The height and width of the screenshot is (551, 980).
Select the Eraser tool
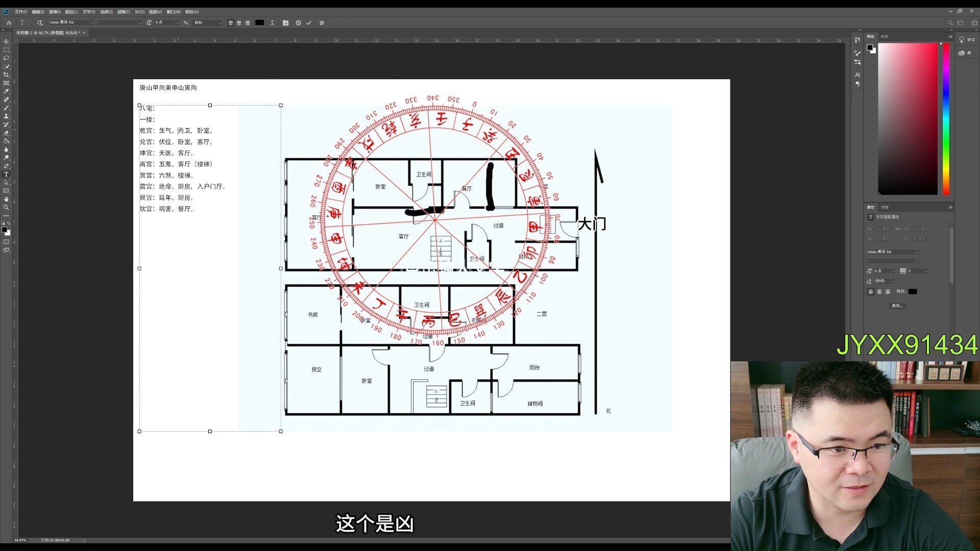coord(6,133)
